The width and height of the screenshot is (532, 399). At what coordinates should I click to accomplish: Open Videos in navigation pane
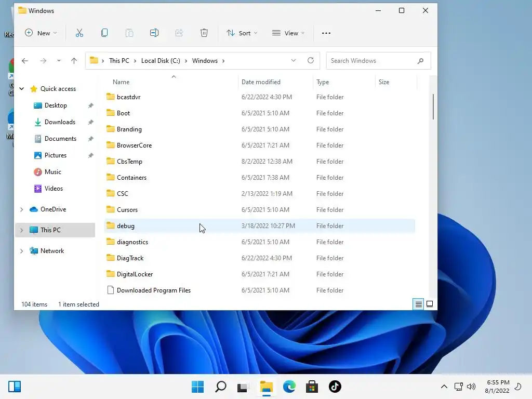click(x=54, y=189)
